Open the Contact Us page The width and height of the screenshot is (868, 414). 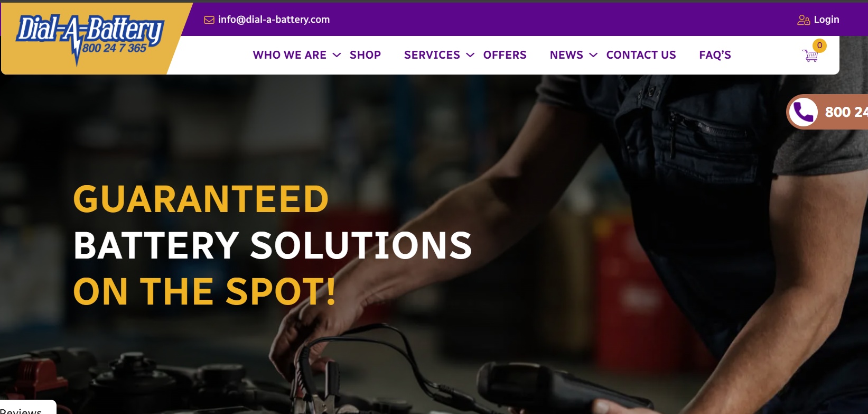click(x=641, y=55)
